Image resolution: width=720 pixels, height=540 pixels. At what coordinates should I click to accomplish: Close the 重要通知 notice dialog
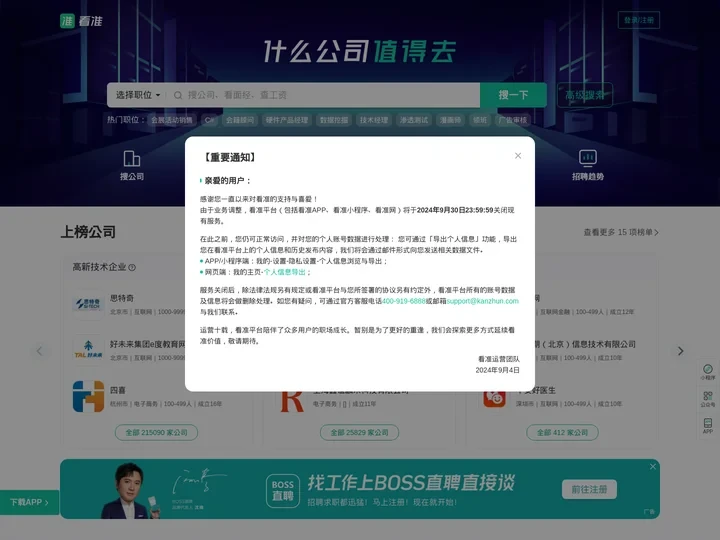click(x=518, y=156)
